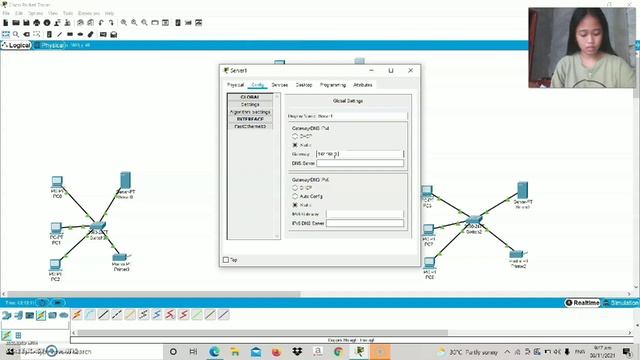Open the Desktop tab in Server1
Image resolution: width=640 pixels, height=360 pixels.
tap(304, 85)
